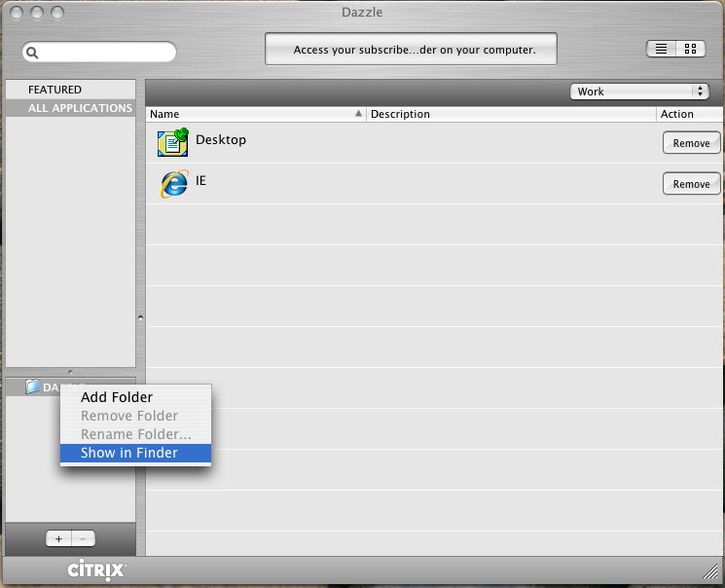Click in the search input field

click(107, 53)
